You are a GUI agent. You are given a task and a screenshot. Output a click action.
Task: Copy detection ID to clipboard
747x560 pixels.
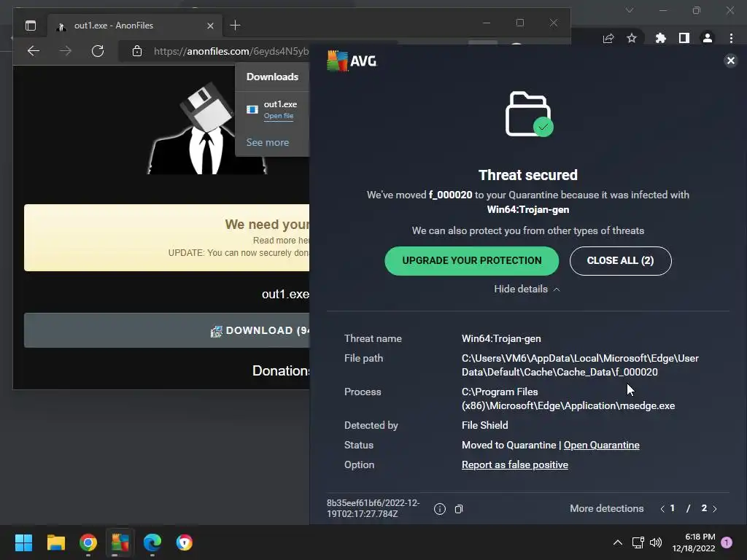pyautogui.click(x=459, y=509)
